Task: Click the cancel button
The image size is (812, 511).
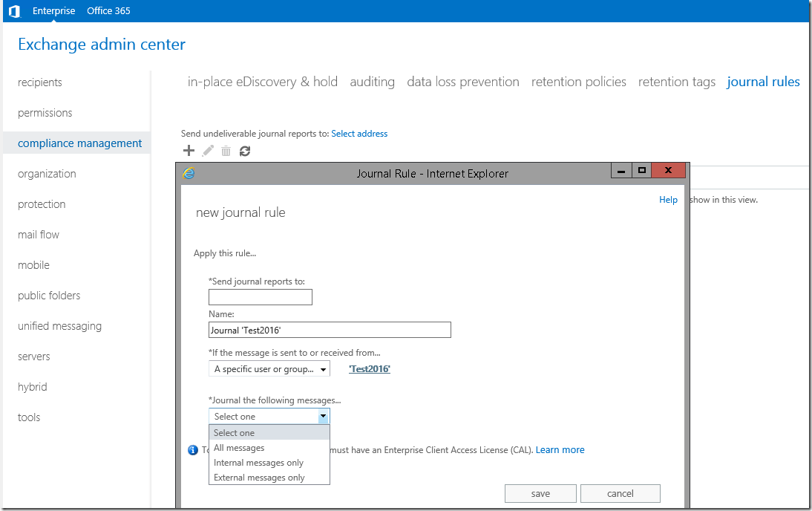Action: point(621,494)
